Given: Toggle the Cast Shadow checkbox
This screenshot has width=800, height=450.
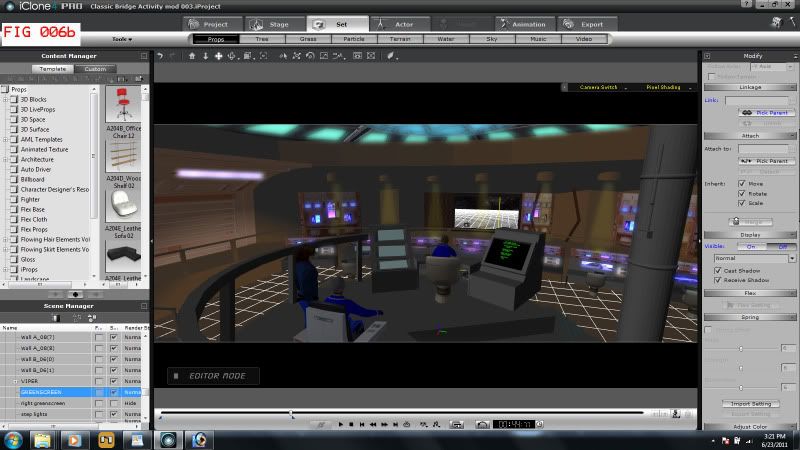Looking at the screenshot, I should (x=717, y=270).
